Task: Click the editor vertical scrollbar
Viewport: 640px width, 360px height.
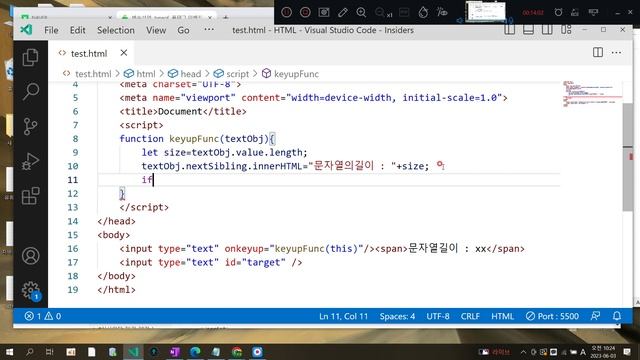Action: (628, 157)
